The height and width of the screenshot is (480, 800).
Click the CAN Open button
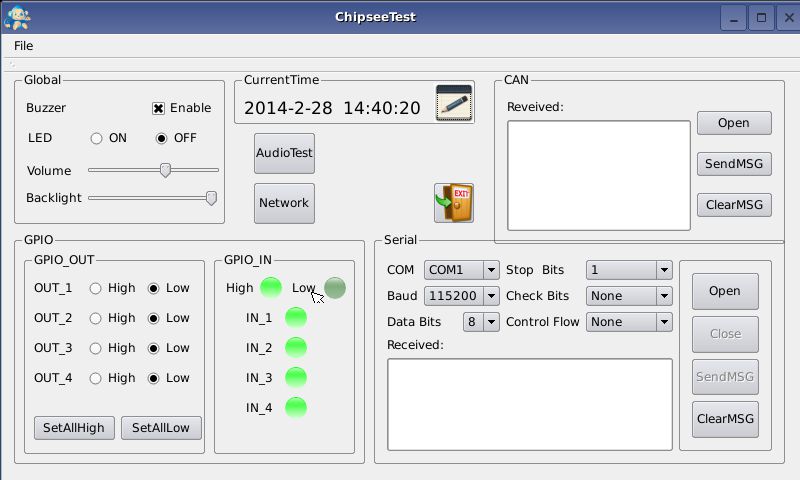734,123
